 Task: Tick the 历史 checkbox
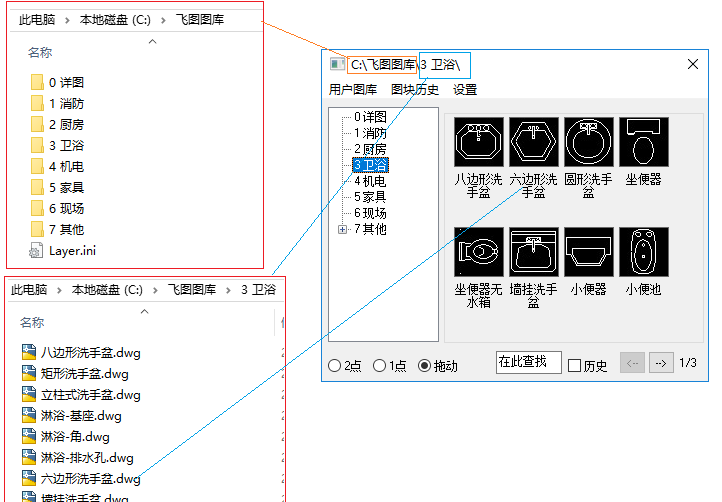pos(574,366)
